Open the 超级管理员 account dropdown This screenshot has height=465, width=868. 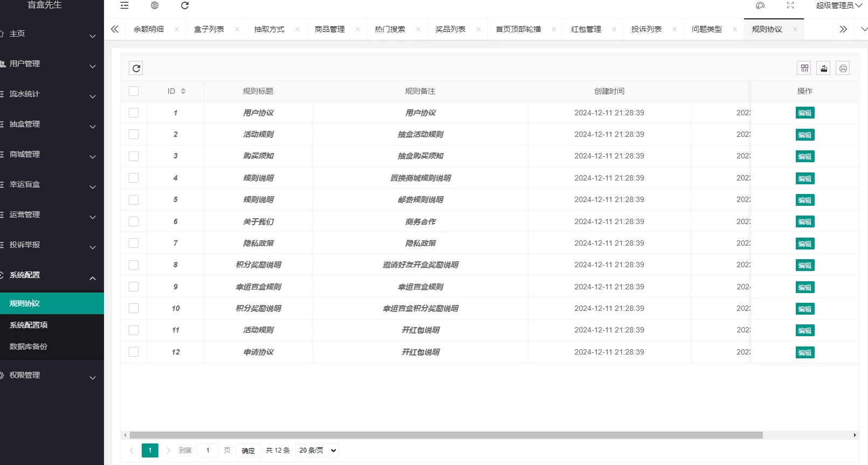tap(838, 5)
